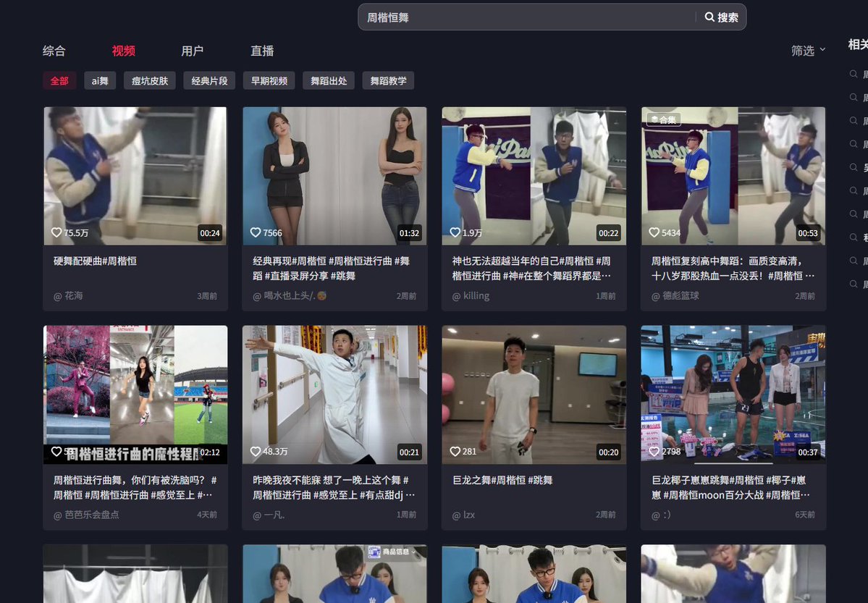Click 4天前 timestamp text
The width and height of the screenshot is (868, 603).
(x=207, y=515)
